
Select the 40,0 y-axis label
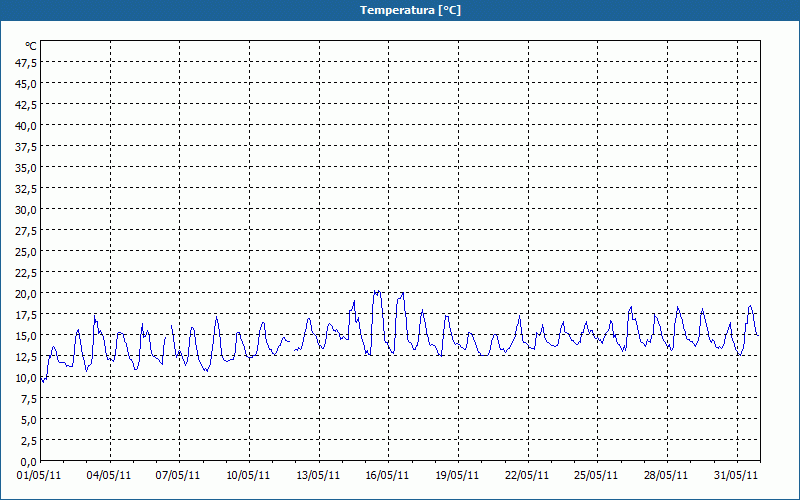27,126
